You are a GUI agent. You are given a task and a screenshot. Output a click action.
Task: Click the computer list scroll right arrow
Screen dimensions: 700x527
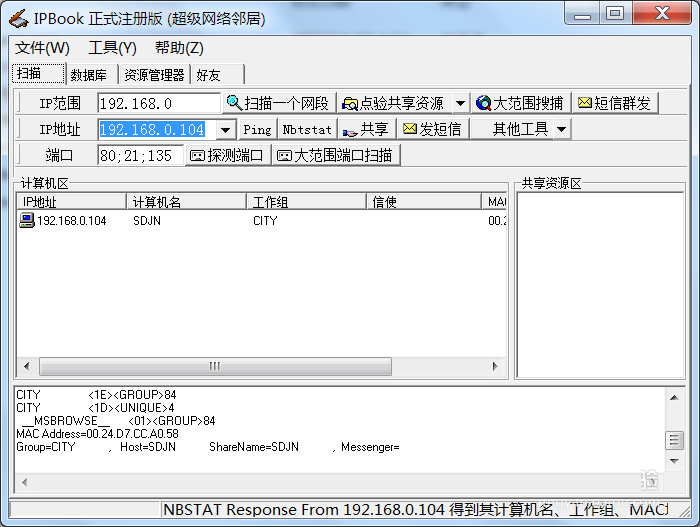tap(495, 366)
